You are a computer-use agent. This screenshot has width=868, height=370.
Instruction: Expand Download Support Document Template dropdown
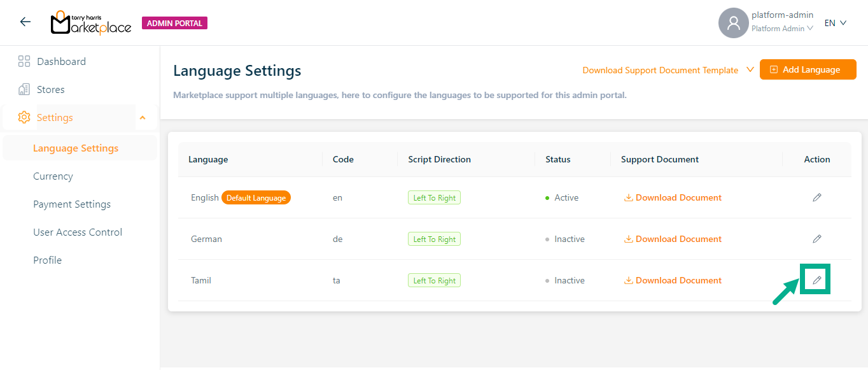click(x=750, y=70)
